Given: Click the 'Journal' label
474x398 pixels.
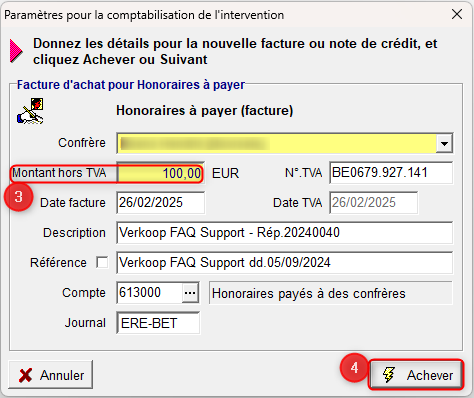Looking at the screenshot, I should (85, 323).
